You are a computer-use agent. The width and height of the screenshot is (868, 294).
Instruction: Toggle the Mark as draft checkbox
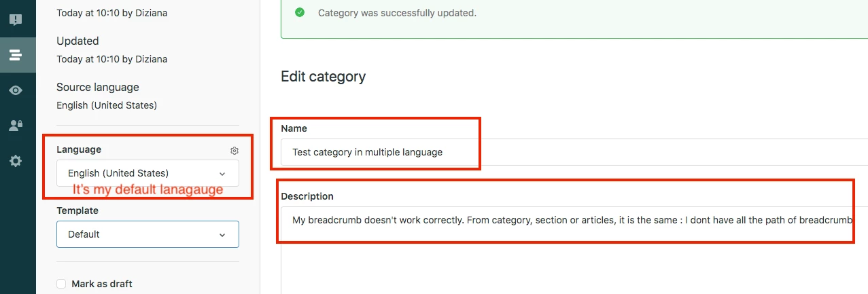click(x=61, y=284)
